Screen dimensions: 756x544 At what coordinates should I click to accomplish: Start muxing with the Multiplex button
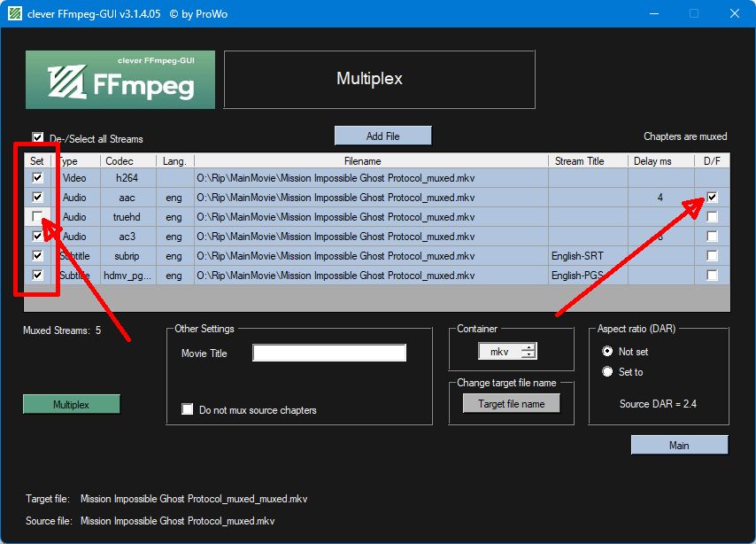[x=72, y=405]
